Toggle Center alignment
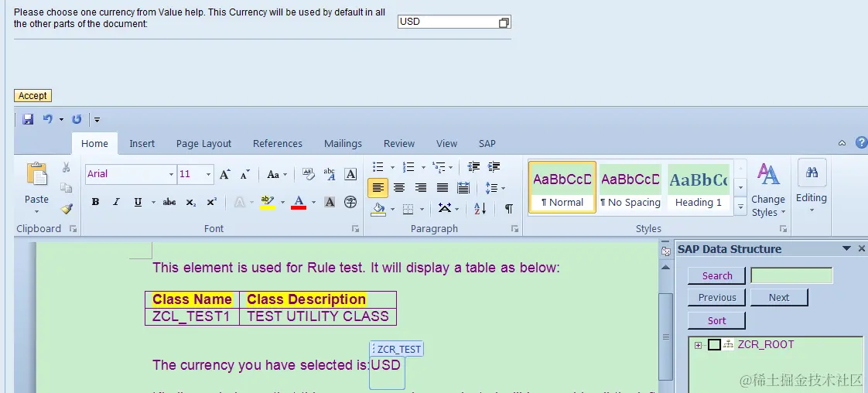Screen dimensions: 868x393 point(399,188)
